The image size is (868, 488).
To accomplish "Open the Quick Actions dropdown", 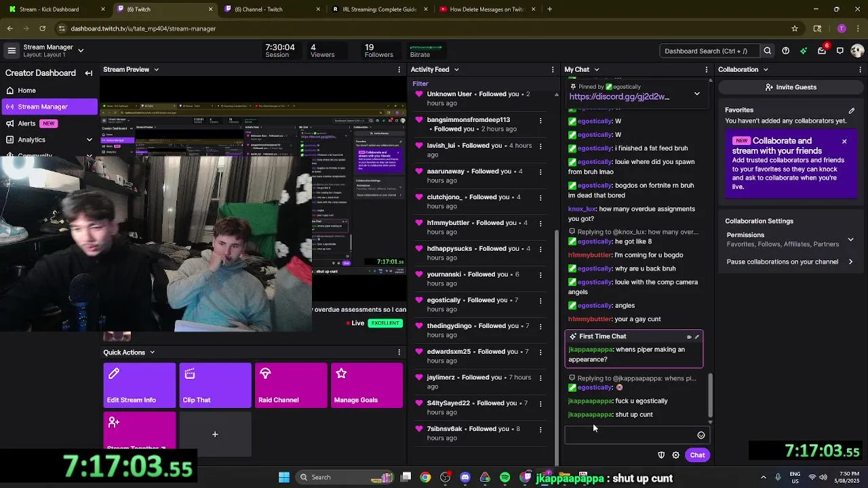I will click(152, 352).
